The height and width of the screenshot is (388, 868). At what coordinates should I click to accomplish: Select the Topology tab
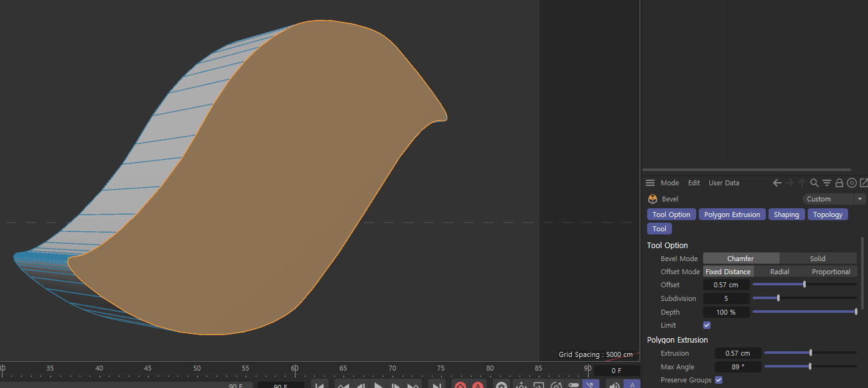828,215
